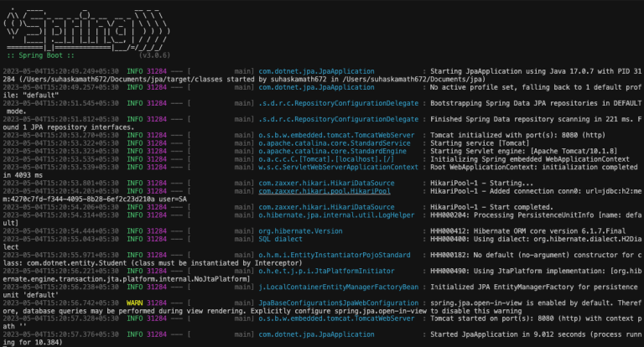Click 'Starting service [Tomcat]' message

480,142
